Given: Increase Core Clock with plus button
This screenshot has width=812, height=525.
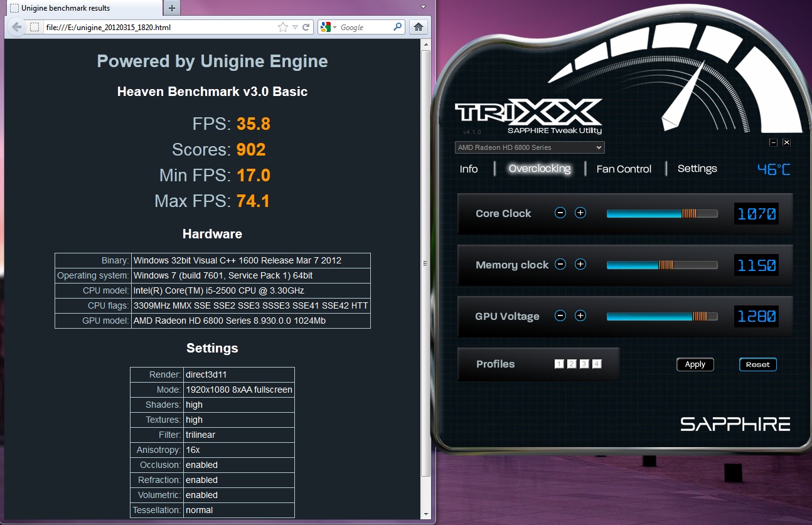Looking at the screenshot, I should (580, 213).
